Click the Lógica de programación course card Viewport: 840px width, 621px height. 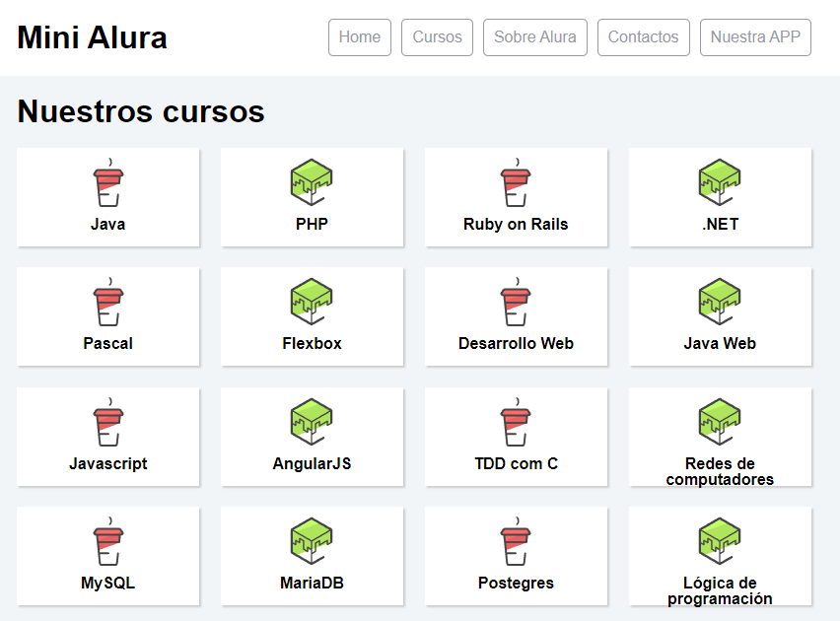click(x=720, y=557)
